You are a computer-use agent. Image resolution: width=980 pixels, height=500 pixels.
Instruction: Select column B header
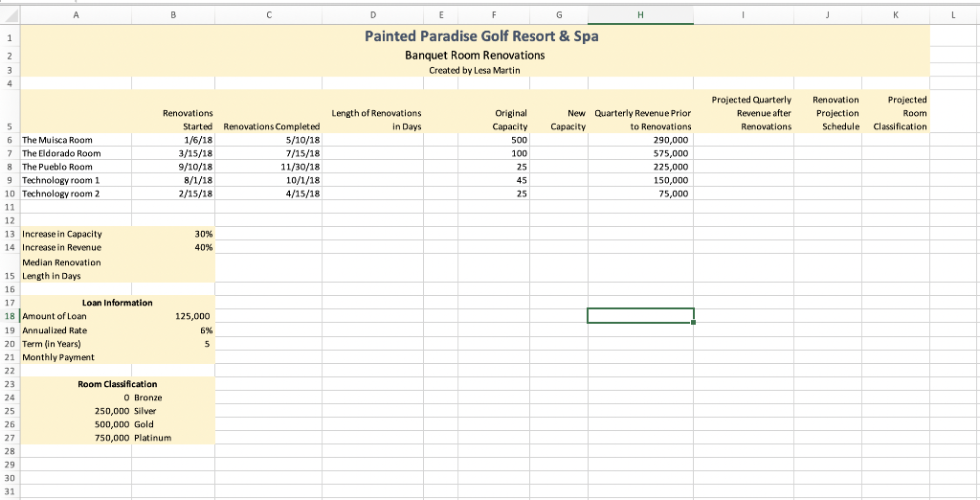[173, 15]
